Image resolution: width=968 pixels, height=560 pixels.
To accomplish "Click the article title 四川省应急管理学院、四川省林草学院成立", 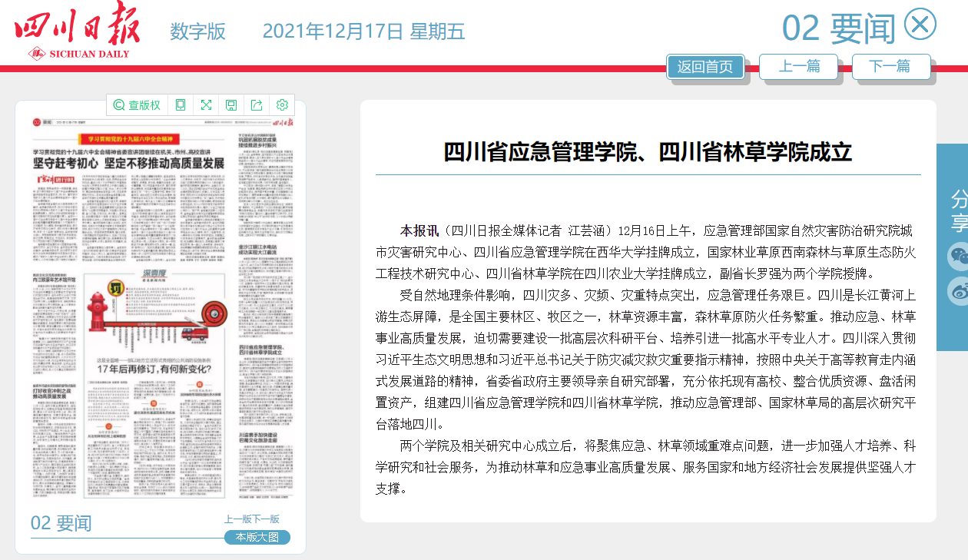I will click(648, 152).
